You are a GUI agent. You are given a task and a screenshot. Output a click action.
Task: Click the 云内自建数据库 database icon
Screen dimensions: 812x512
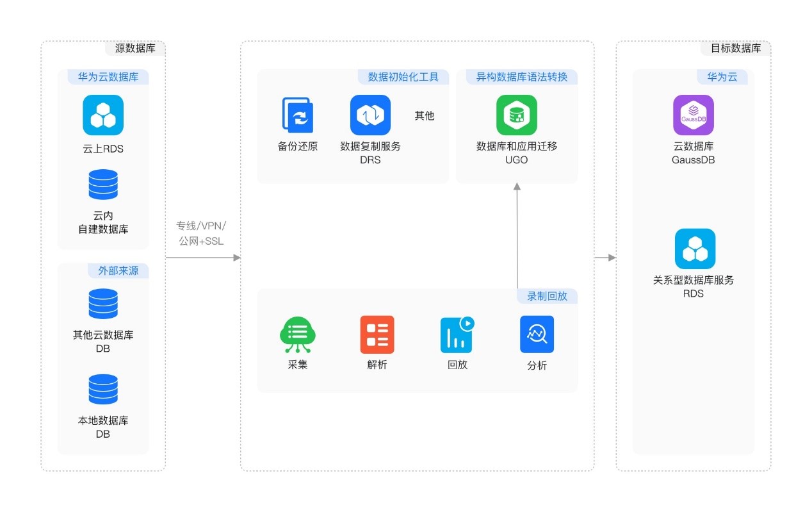[x=103, y=185]
